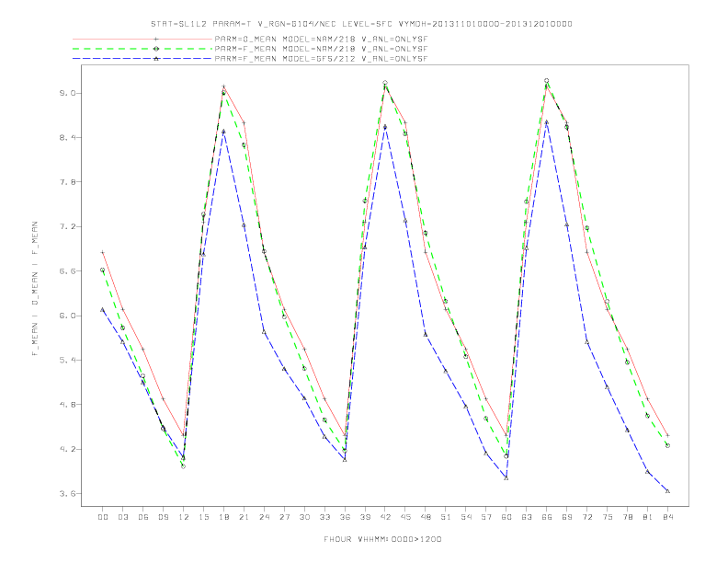Image resolution: width=728 pixels, height=563 pixels.
Task: Click the x-axis tick label 48
Action: click(x=426, y=517)
